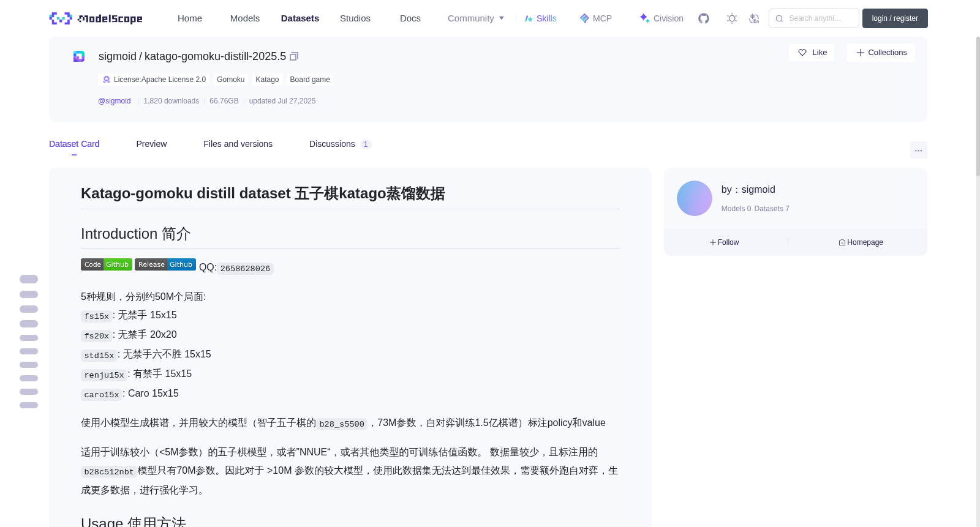Click the b28c512nbt code label
This screenshot has height=527, width=980.
click(x=109, y=472)
